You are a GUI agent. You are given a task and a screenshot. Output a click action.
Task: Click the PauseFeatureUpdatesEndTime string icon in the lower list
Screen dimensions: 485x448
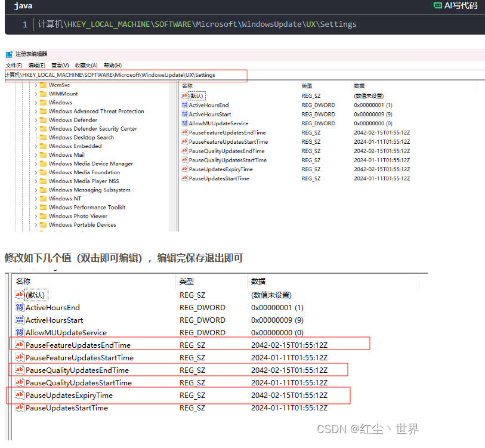pyautogui.click(x=19, y=345)
